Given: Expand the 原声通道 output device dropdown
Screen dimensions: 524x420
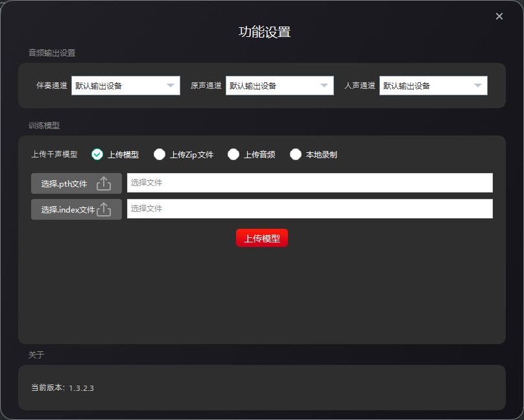Looking at the screenshot, I should pos(280,86).
